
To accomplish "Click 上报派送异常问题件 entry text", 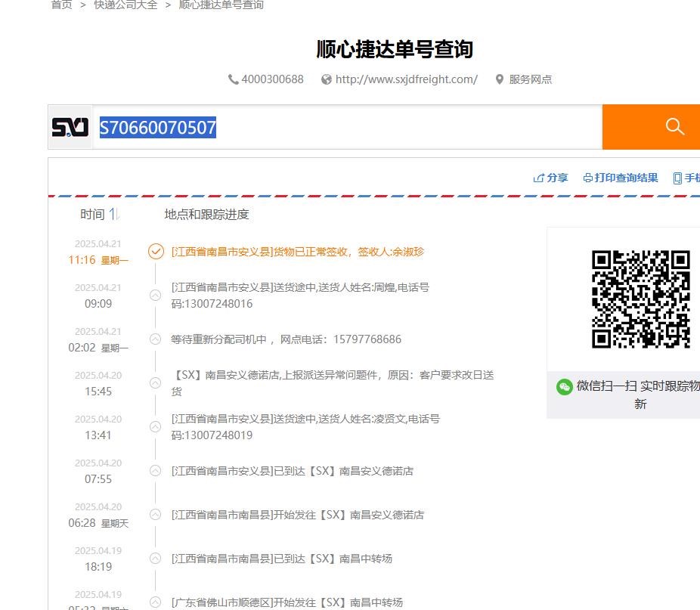I will click(x=333, y=383).
